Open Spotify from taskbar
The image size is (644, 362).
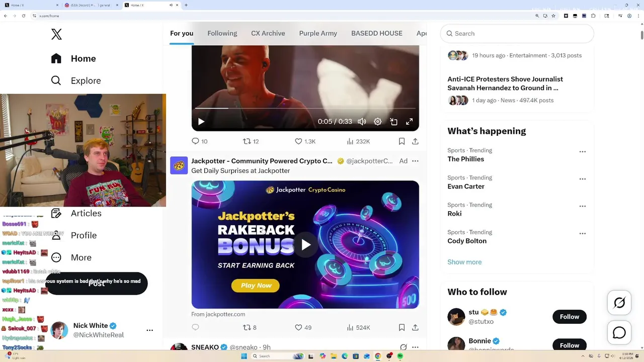pyautogui.click(x=400, y=356)
